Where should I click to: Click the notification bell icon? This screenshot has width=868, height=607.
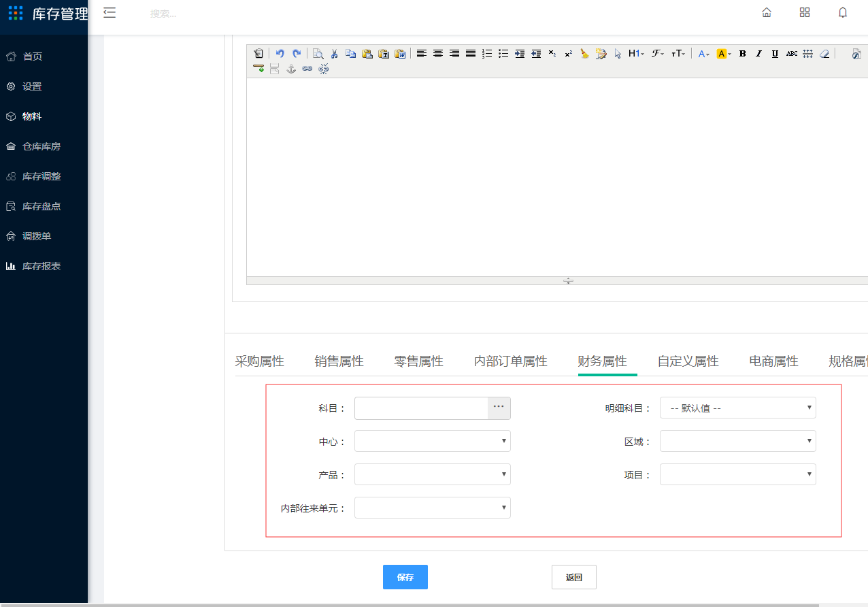[843, 12]
